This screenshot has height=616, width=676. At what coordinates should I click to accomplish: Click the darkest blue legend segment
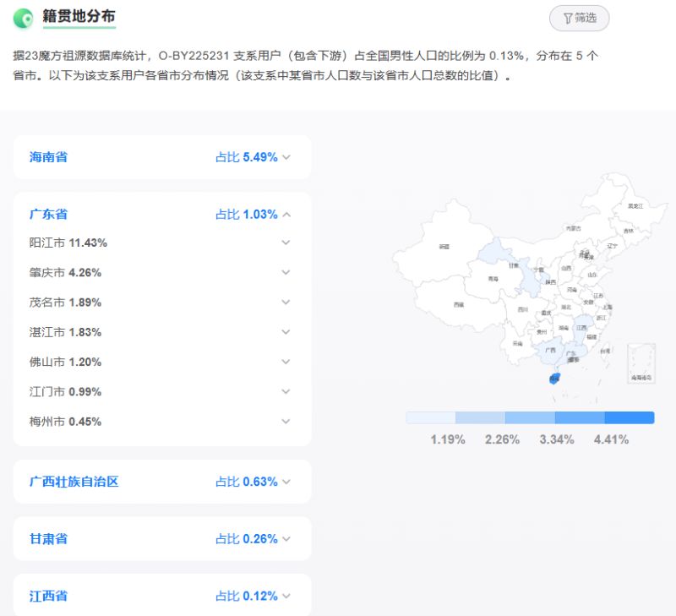coord(630,417)
